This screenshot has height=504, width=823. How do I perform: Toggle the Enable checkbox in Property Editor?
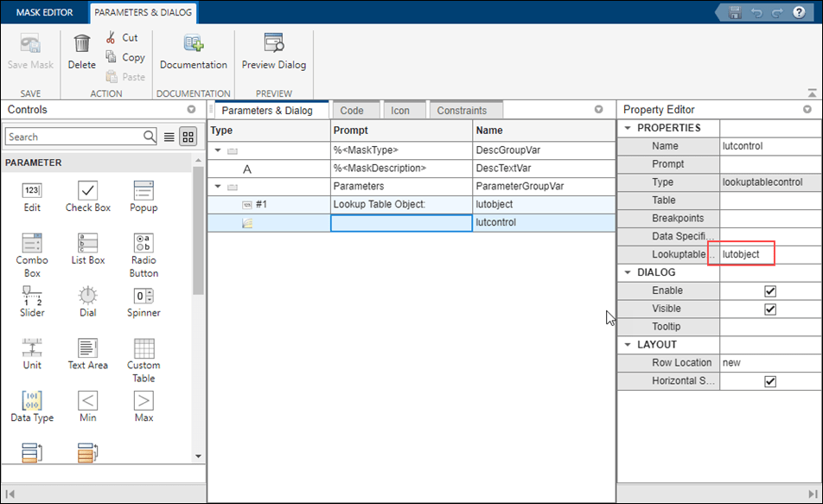(x=770, y=291)
